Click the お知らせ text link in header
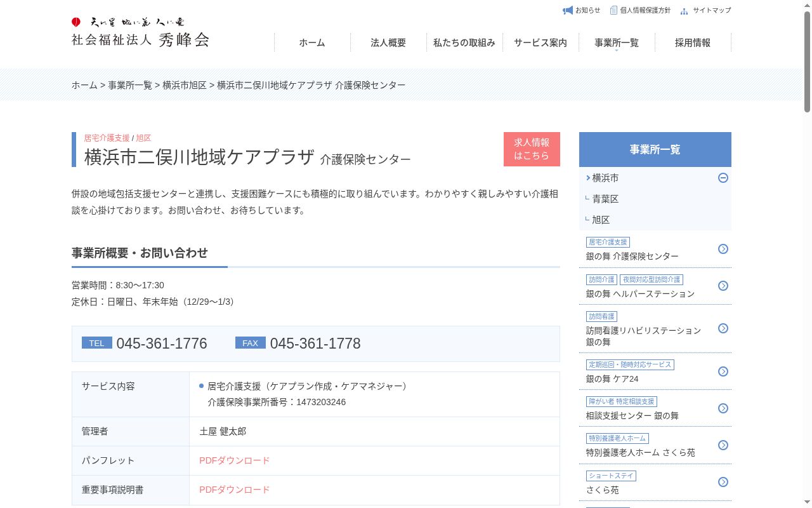 587,10
